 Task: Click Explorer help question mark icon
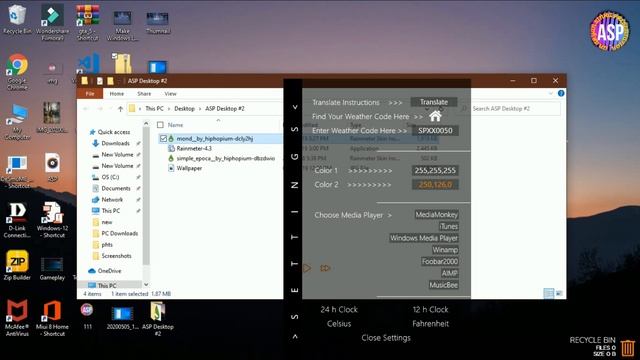[561, 93]
